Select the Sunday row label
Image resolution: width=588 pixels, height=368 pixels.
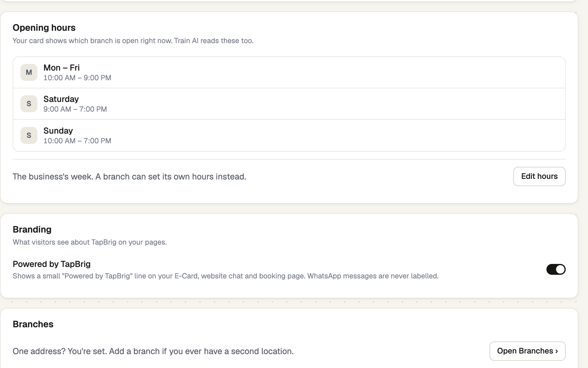(x=58, y=131)
